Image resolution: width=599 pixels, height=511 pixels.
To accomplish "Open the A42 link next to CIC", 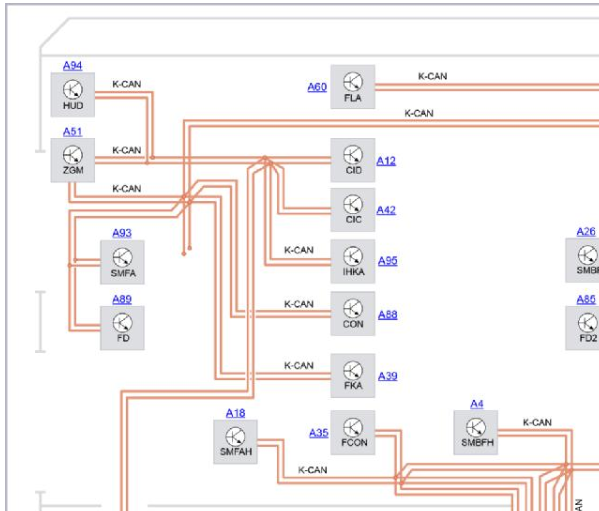I will 386,210.
